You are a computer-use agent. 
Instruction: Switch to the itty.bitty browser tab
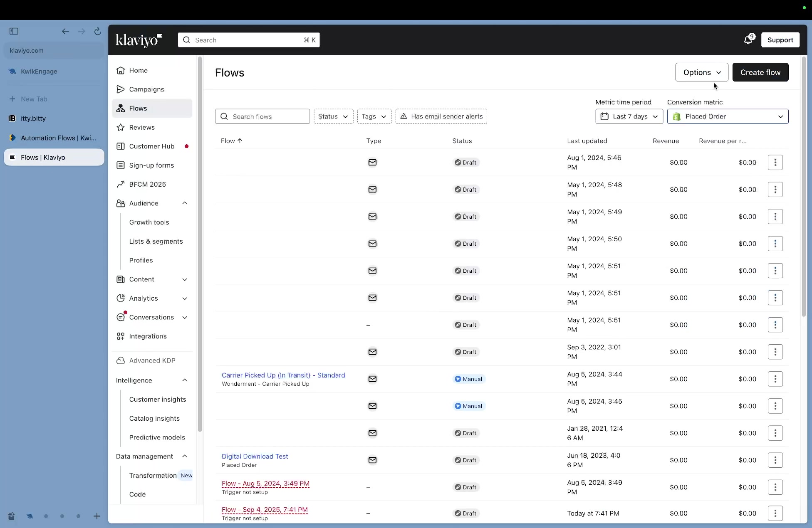54,118
